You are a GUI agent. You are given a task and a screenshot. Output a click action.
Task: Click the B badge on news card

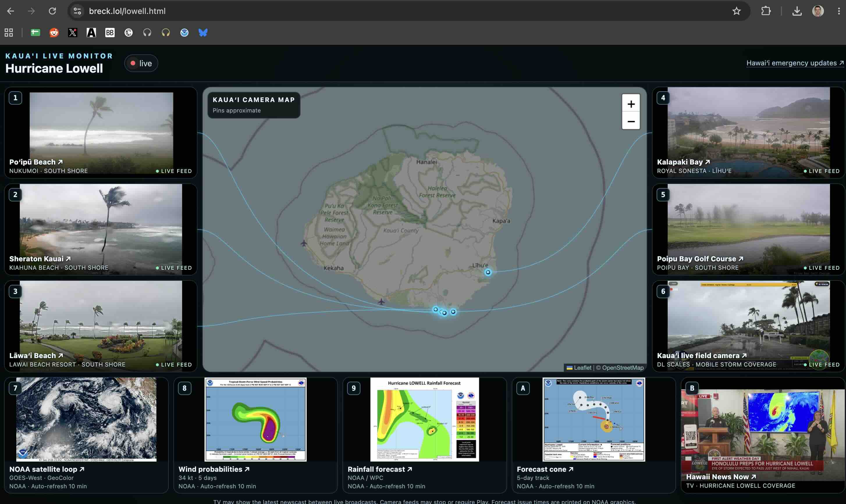(692, 388)
